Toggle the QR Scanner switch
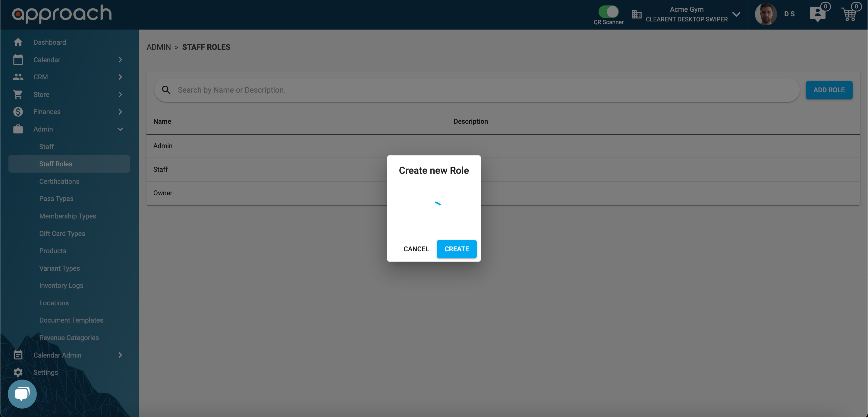The image size is (868, 417). [608, 12]
